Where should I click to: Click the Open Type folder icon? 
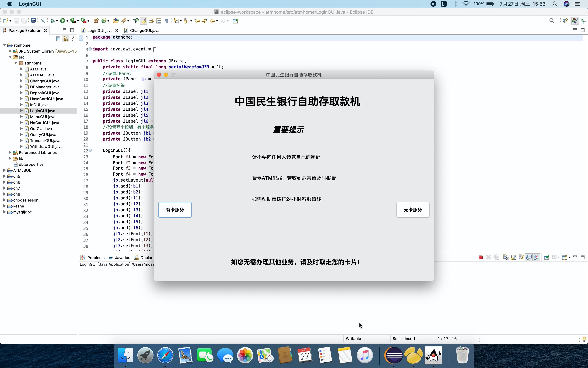pyautogui.click(x=116, y=21)
